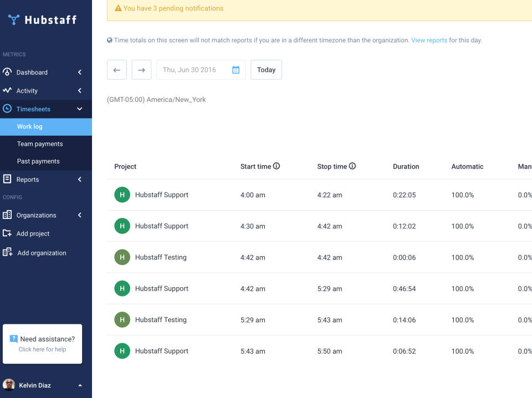Click the Stop time info icon
Screen dimensions: 532x398
tap(353, 165)
